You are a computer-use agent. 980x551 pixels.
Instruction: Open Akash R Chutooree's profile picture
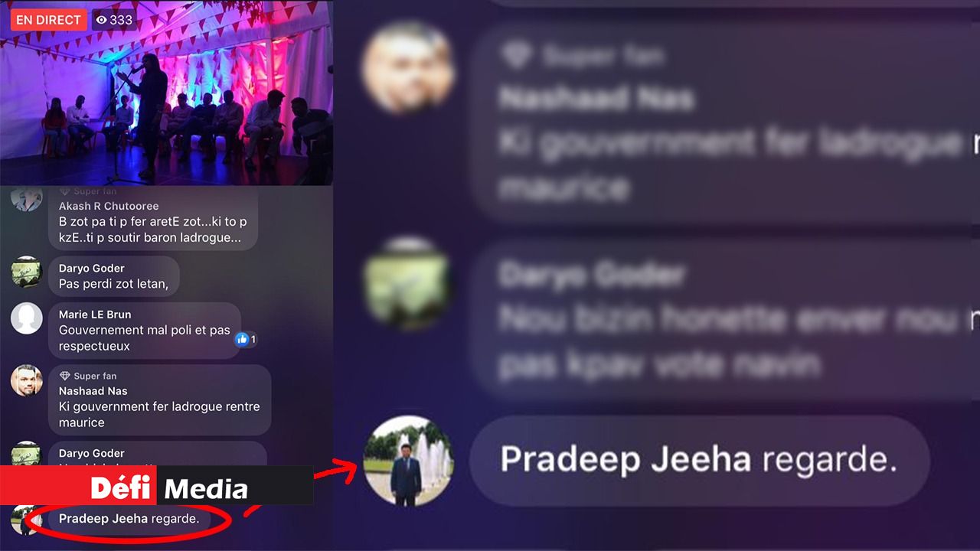pos(27,199)
